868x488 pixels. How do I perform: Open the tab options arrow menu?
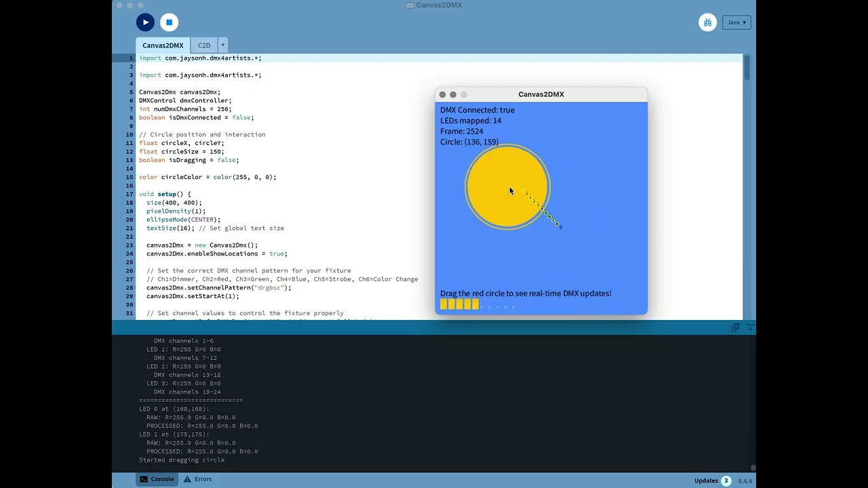click(222, 45)
